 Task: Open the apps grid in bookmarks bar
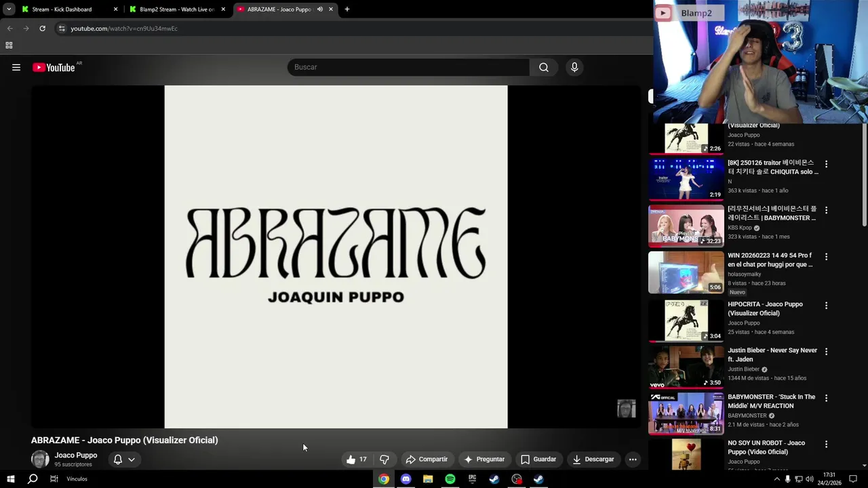(9, 45)
